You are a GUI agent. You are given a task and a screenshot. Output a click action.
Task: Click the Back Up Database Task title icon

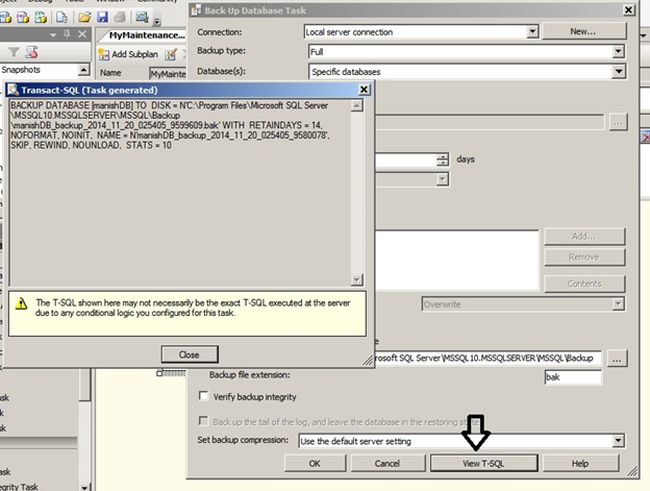(196, 10)
